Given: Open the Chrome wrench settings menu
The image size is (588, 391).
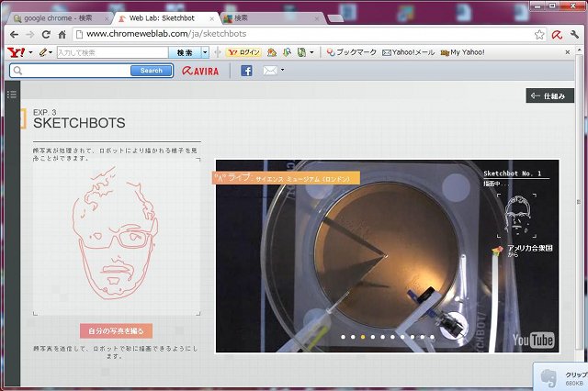Looking at the screenshot, I should point(574,35).
